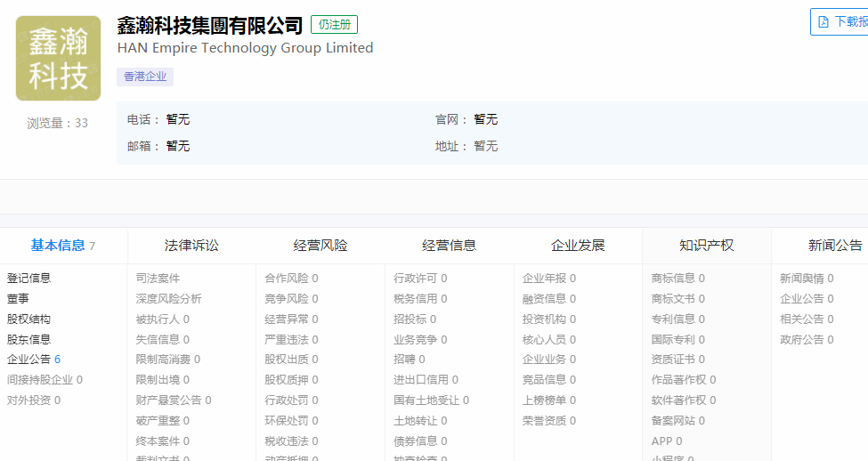Click 合作风险 0 item
Screen dimensions: 868x461
pos(292,279)
